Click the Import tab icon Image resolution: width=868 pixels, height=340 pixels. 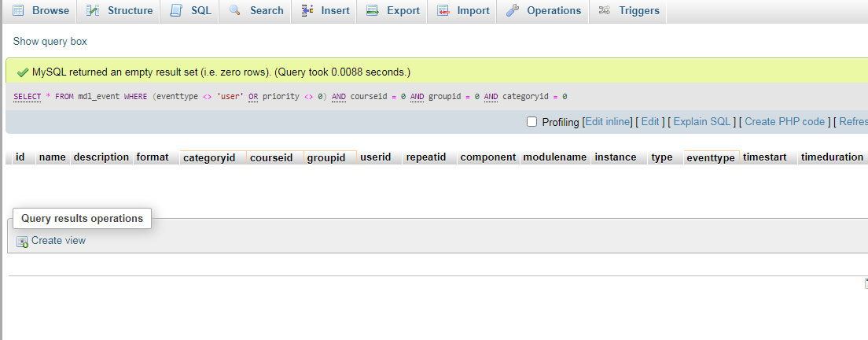click(x=443, y=10)
